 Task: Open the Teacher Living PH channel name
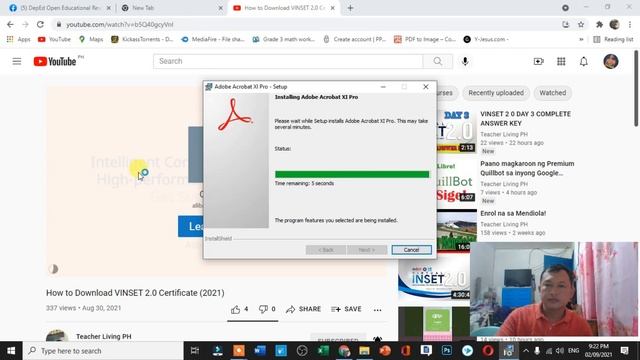pos(104,336)
